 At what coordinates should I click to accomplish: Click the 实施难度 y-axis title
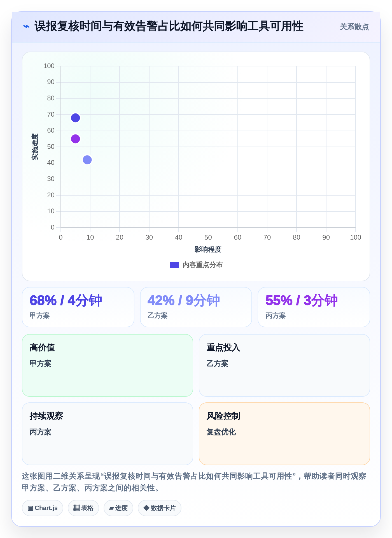(x=35, y=147)
